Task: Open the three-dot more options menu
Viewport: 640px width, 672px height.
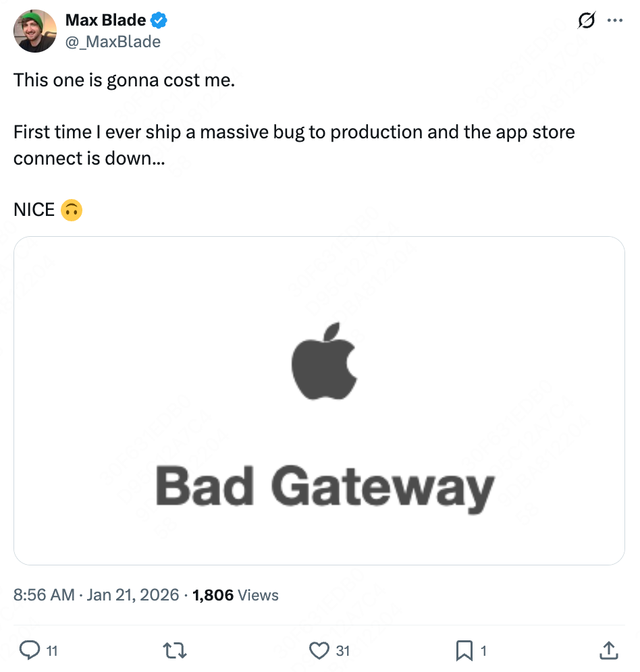Action: 614,21
